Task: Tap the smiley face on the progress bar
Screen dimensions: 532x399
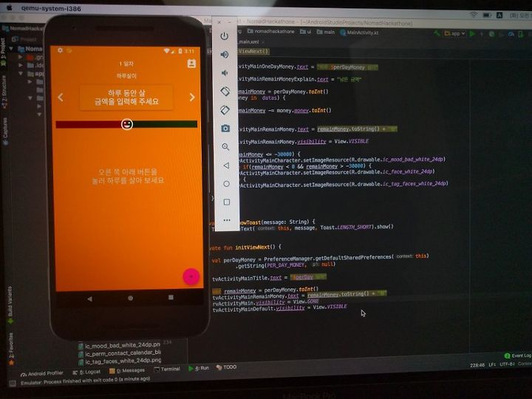Action: pos(127,124)
